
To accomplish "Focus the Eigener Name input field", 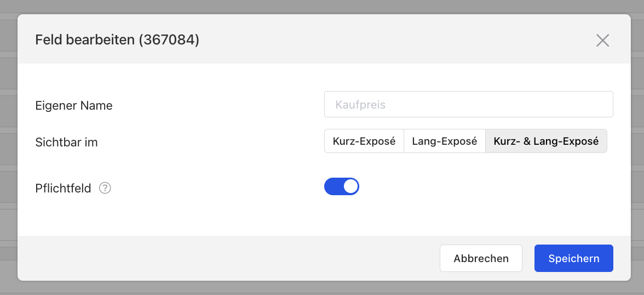I will [x=469, y=104].
